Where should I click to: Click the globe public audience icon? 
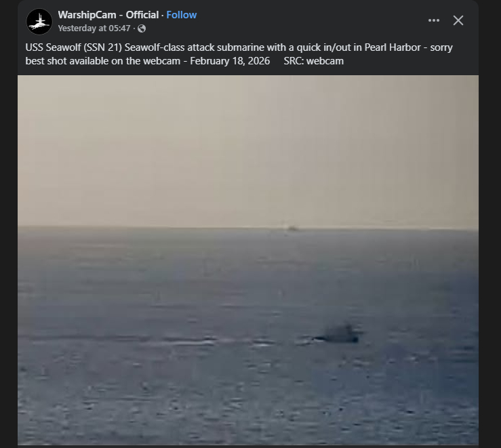pos(142,28)
